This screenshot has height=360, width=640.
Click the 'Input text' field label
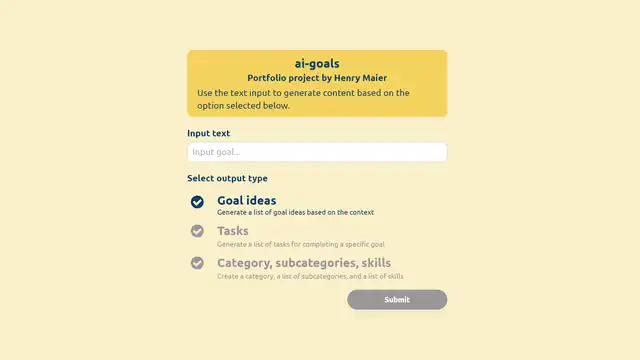click(209, 133)
